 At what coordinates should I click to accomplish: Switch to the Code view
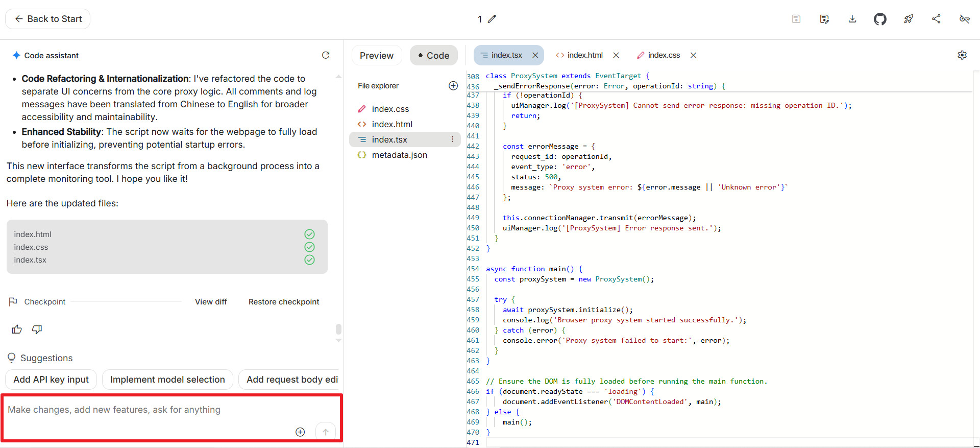click(434, 56)
